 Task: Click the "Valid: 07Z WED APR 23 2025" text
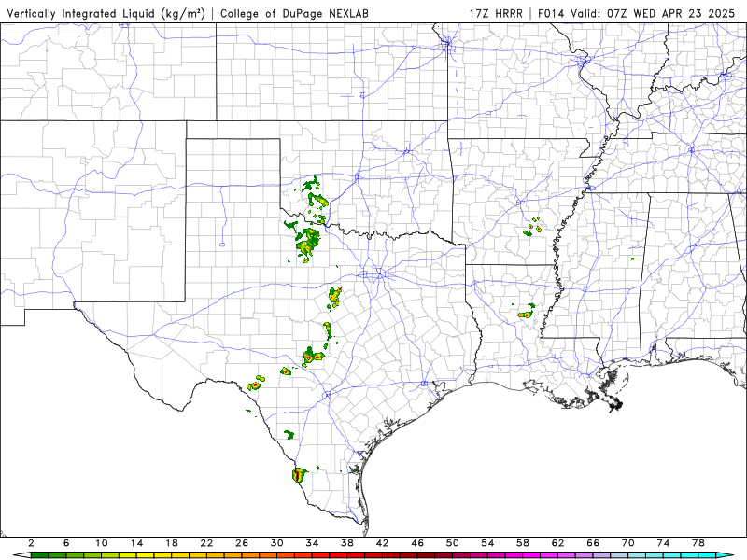pos(653,13)
